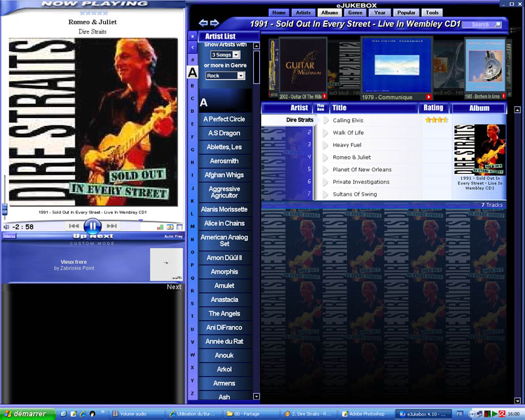Switch to the Albums tab
This screenshot has width=525, height=420.
click(329, 12)
